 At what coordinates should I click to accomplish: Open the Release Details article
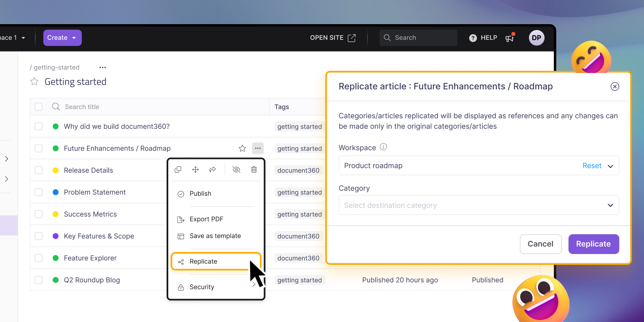click(x=89, y=170)
